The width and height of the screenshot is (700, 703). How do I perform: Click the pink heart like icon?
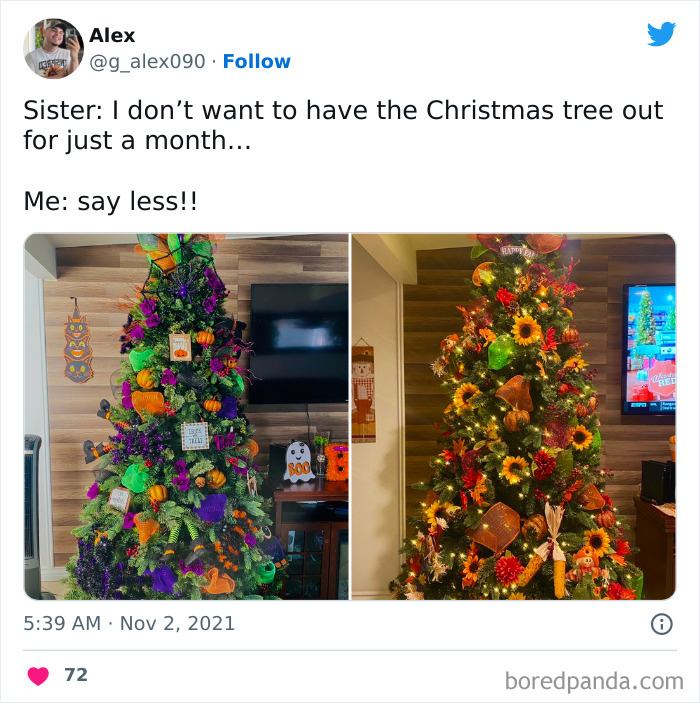[38, 676]
